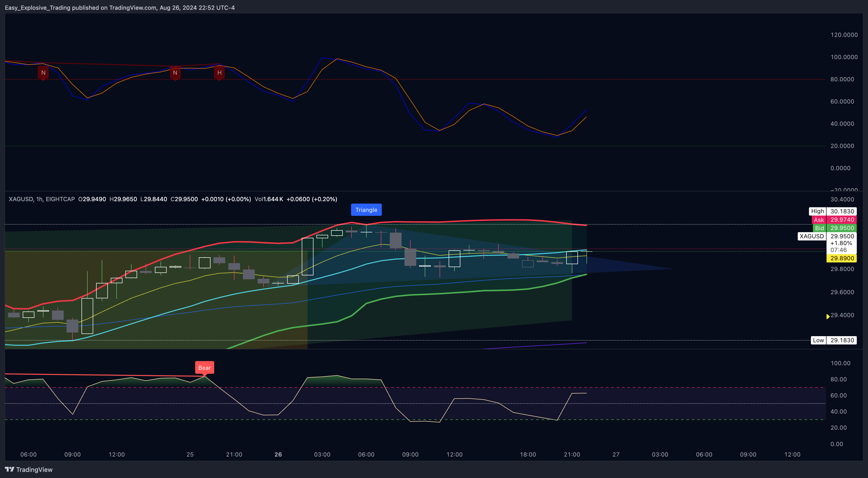
Task: Click the 29.8000 price scale value
Action: click(x=842, y=269)
